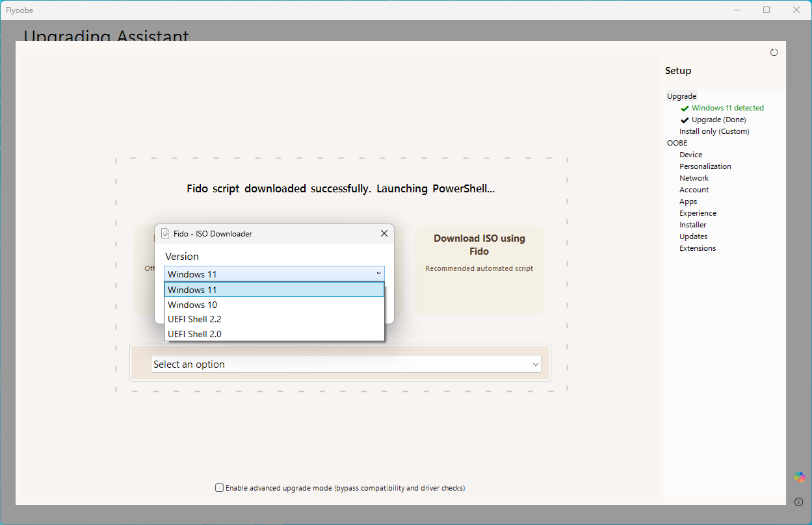
Task: Open the Apps setup page
Action: pos(688,201)
